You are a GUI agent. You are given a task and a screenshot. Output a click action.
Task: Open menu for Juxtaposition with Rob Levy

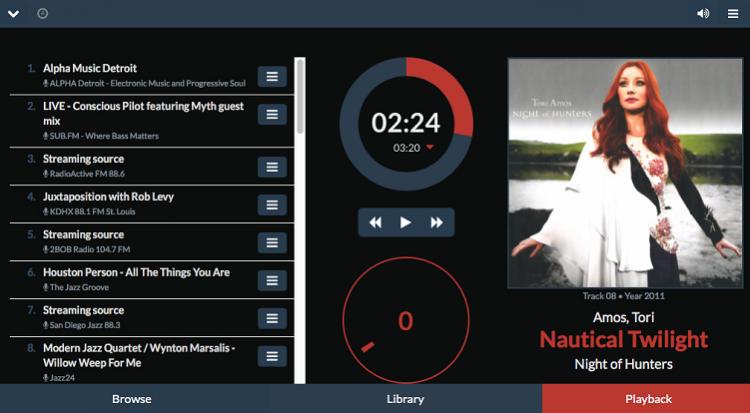pyautogui.click(x=272, y=205)
